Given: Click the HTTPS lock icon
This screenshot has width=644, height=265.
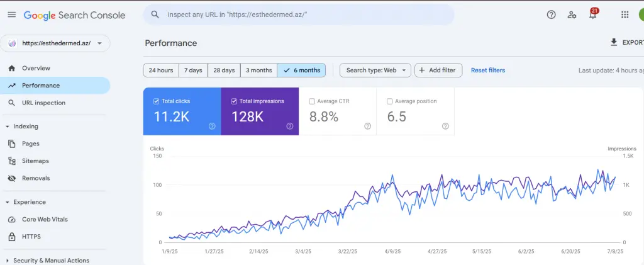Looking at the screenshot, I should click(12, 237).
